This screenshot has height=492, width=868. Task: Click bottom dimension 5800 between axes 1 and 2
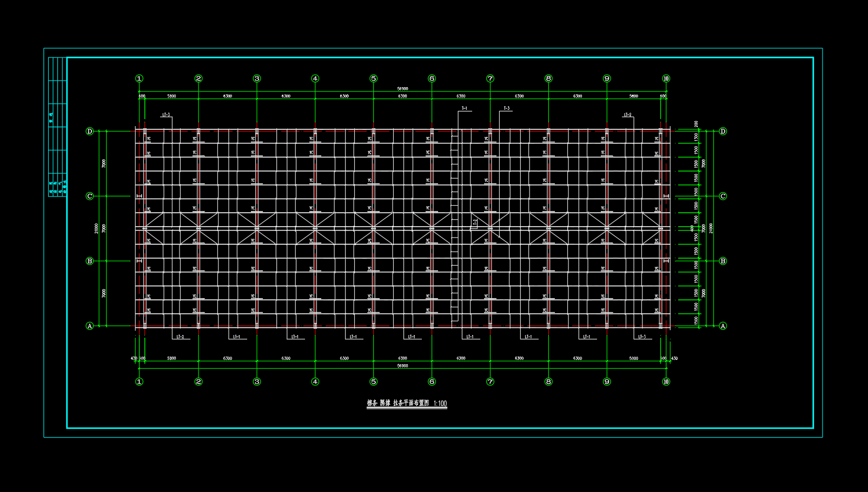(x=171, y=358)
